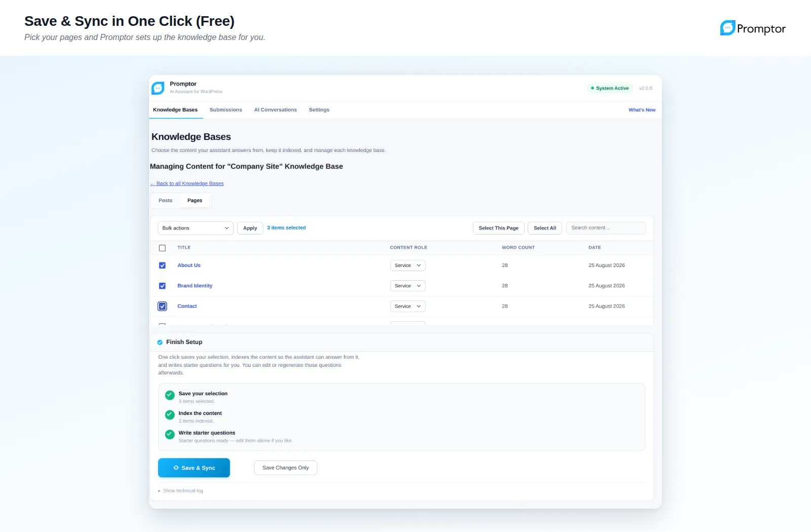This screenshot has width=811, height=532.
Task: Open the content role dropdown for About Us
Action: pos(408,265)
